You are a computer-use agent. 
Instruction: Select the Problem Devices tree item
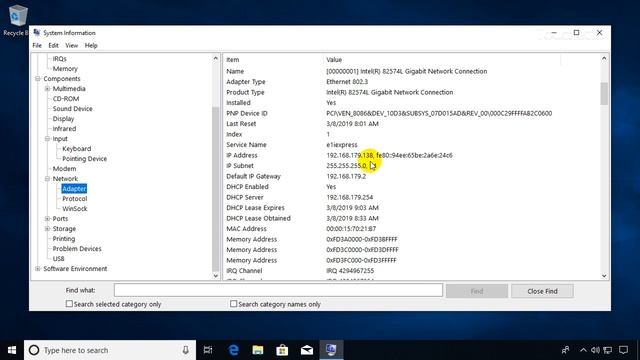[x=77, y=249]
